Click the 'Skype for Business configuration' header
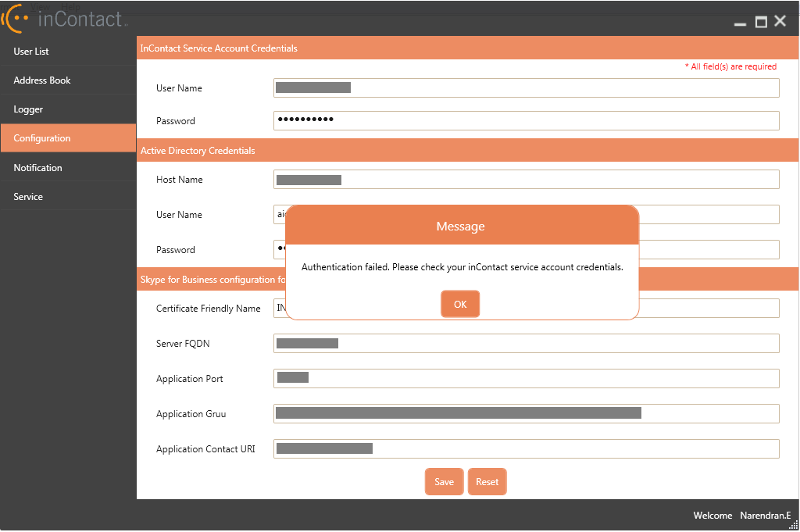 [212, 280]
